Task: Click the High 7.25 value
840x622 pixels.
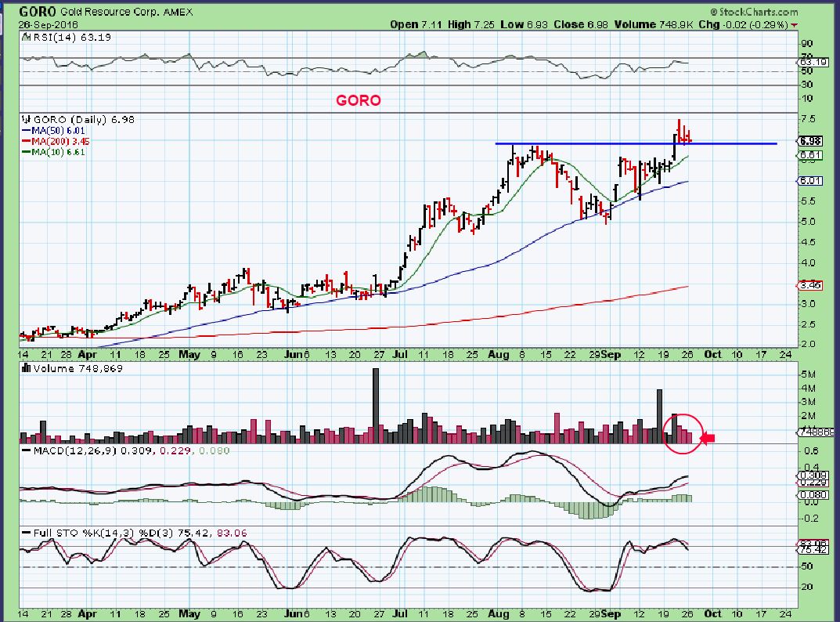Action: (471, 24)
